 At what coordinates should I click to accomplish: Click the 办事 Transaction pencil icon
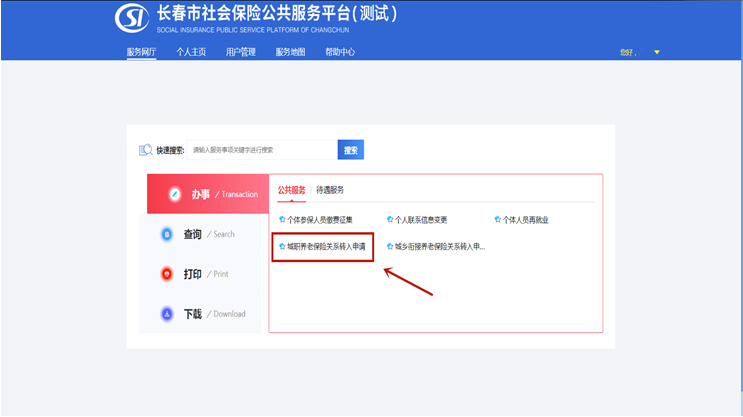click(175, 194)
